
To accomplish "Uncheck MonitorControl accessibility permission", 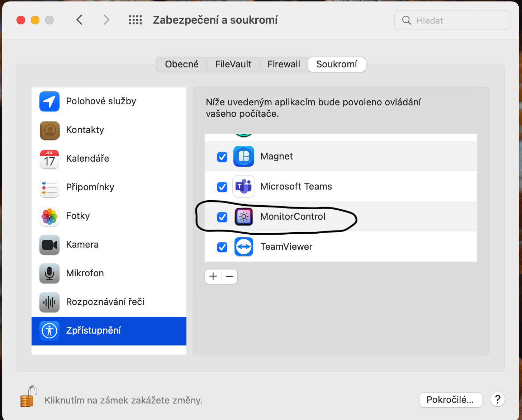I will [x=222, y=217].
